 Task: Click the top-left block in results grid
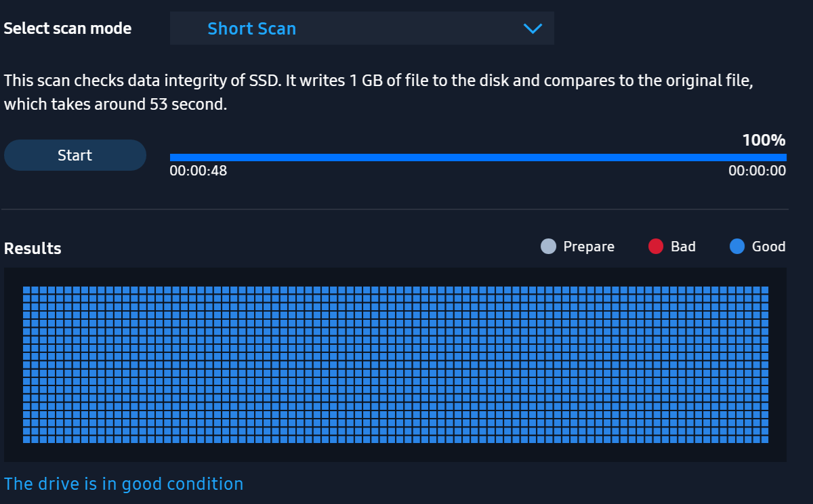(27, 290)
